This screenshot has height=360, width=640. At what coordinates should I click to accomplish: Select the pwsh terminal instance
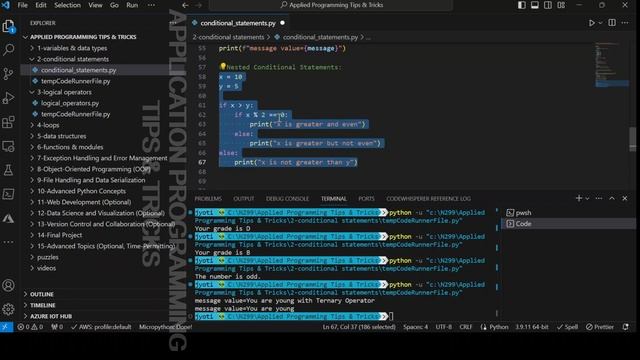click(x=567, y=213)
